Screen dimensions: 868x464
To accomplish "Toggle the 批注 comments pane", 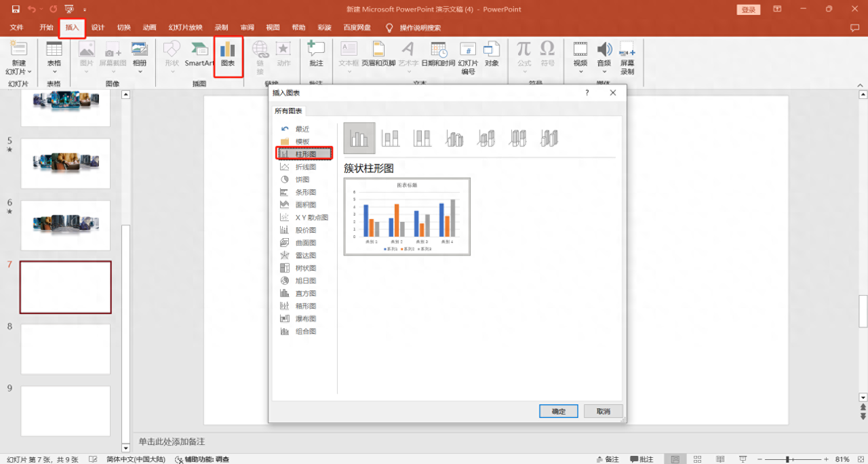I will (642, 459).
